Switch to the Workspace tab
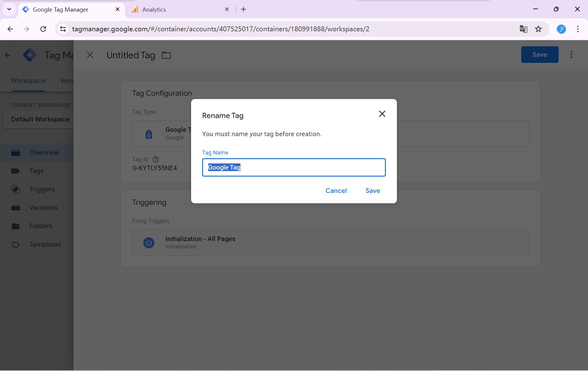Image resolution: width=588 pixels, height=371 pixels. pyautogui.click(x=28, y=81)
